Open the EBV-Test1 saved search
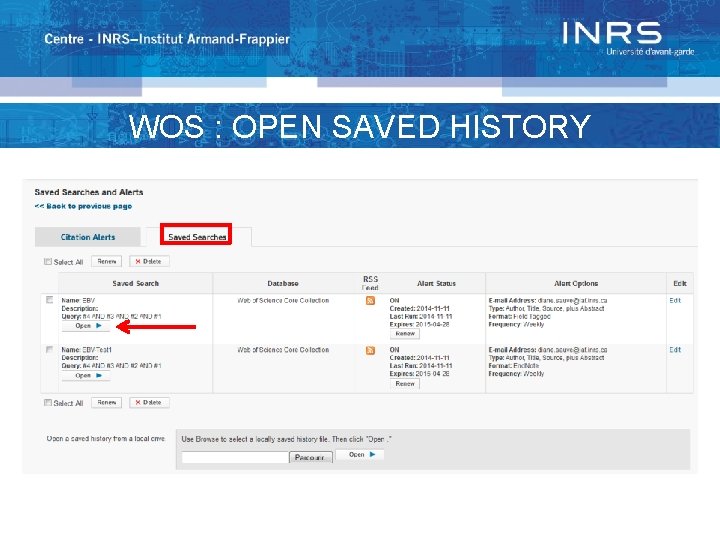The width and height of the screenshot is (720, 540). [87, 375]
